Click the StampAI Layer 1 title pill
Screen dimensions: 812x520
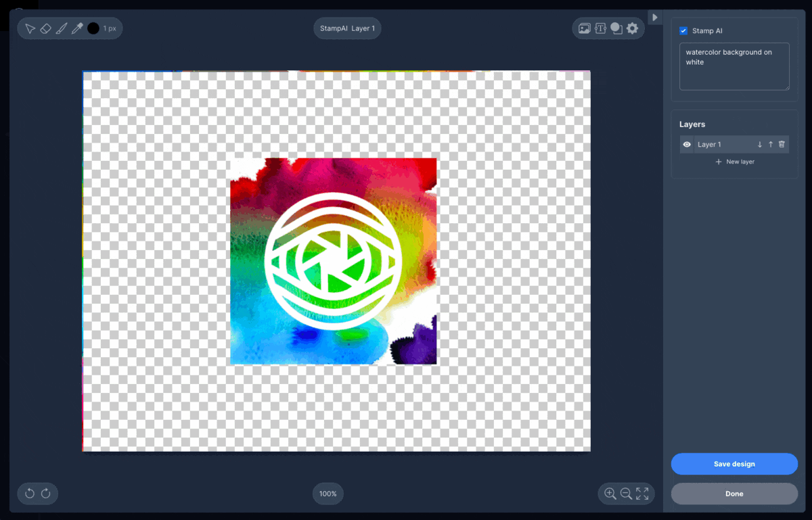tap(347, 28)
